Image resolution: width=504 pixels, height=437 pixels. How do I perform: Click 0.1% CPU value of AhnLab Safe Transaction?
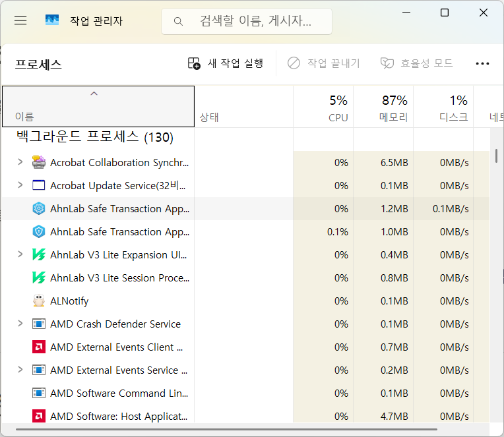pos(338,232)
